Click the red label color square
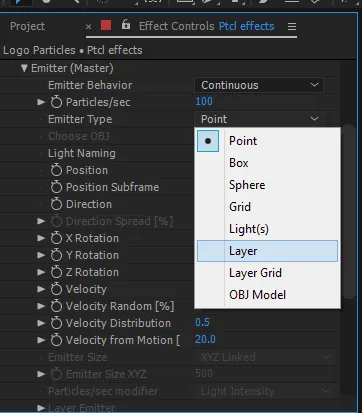The height and width of the screenshot is (413, 362). coord(106,25)
